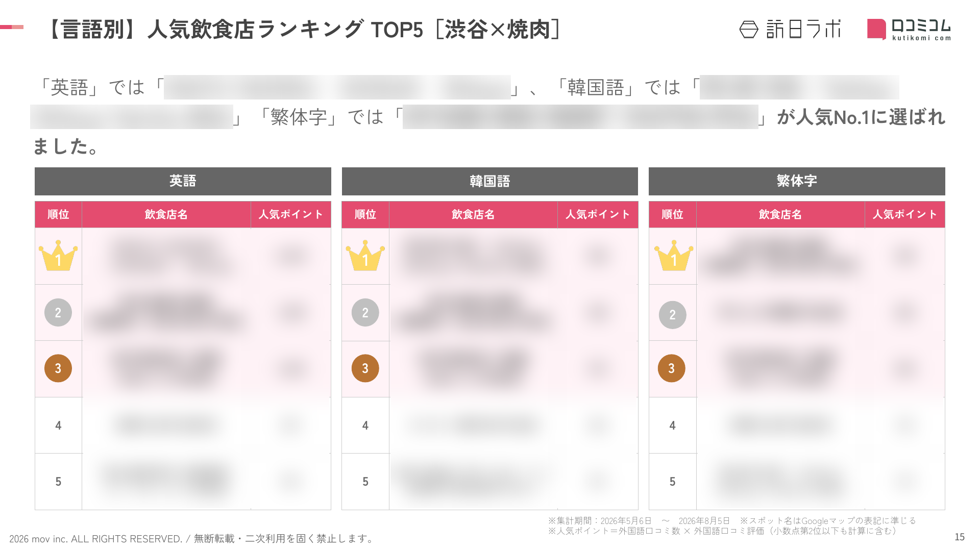Viewport: 980px width, 551px height.
Task: Click the 口コミコム logo
Action: tap(909, 29)
